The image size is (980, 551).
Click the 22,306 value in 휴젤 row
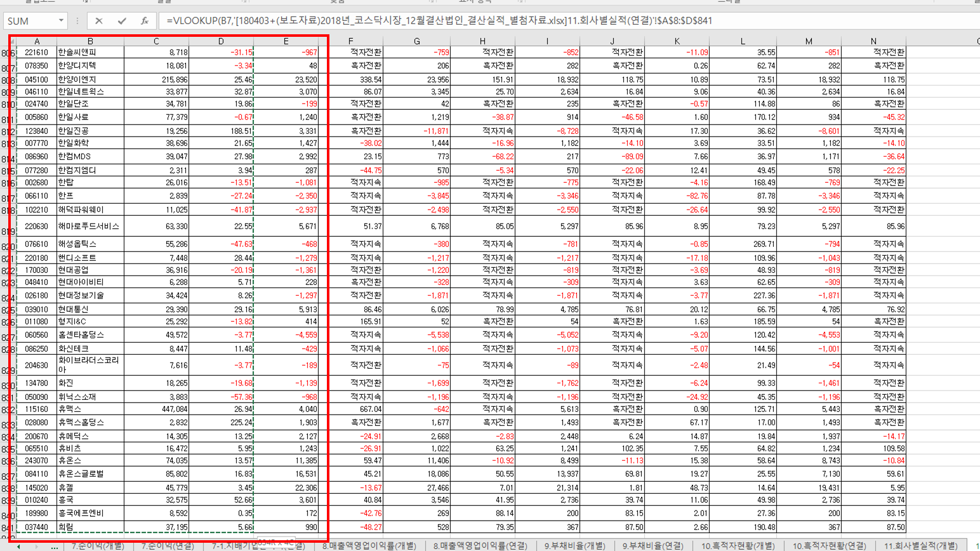coord(286,488)
